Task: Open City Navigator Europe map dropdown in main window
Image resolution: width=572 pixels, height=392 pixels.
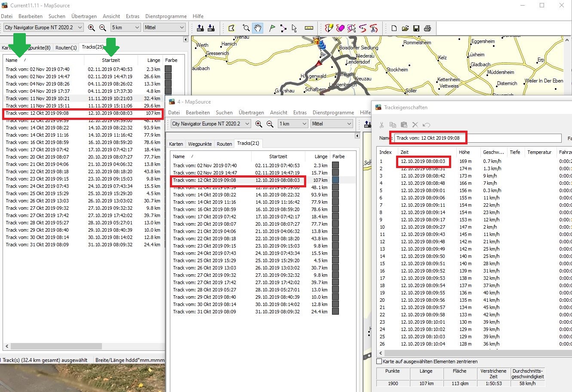Action: [43, 28]
